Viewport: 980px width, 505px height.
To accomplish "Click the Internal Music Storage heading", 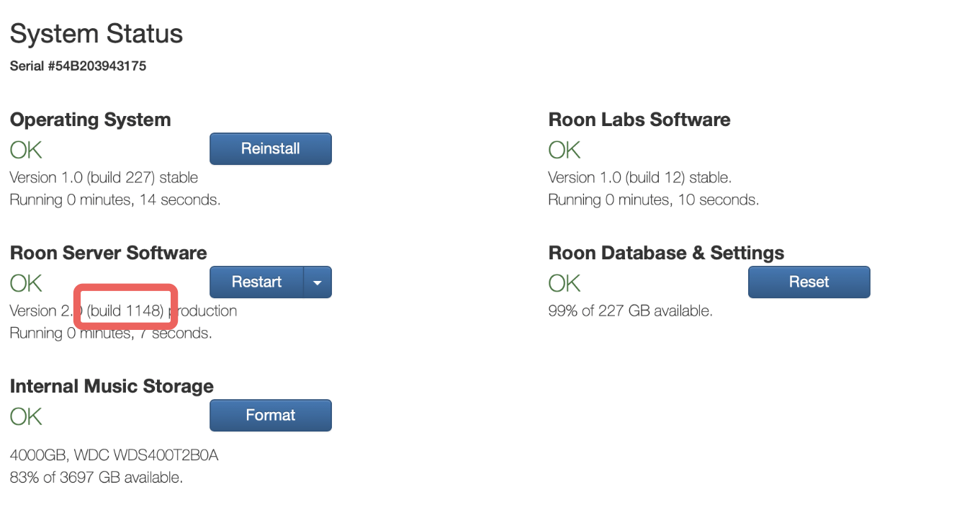I will [x=112, y=386].
